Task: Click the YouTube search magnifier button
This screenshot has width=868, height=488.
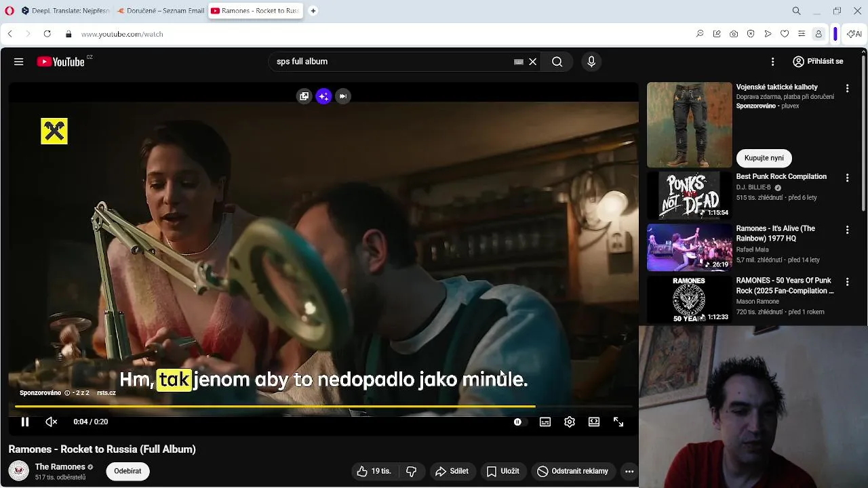Action: coord(557,62)
